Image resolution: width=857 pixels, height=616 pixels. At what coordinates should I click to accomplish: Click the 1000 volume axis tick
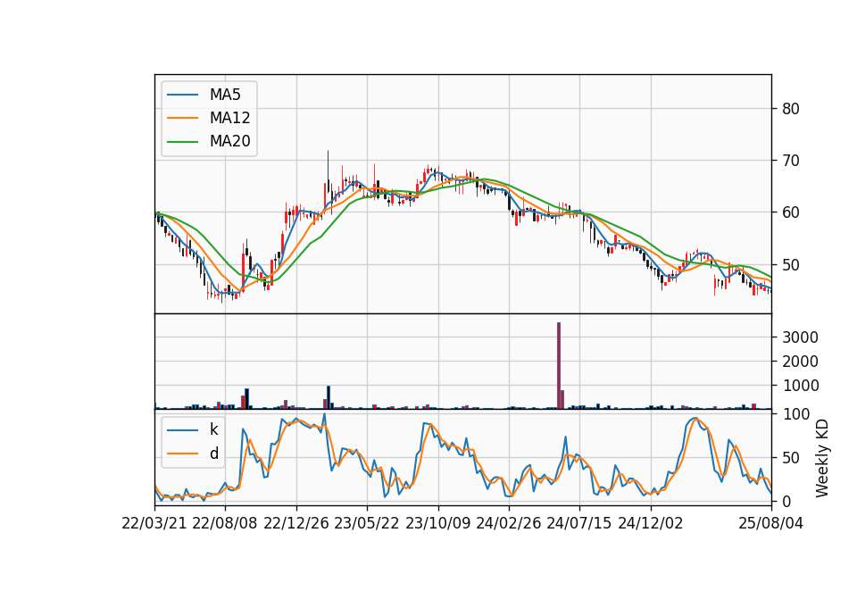coord(800,386)
